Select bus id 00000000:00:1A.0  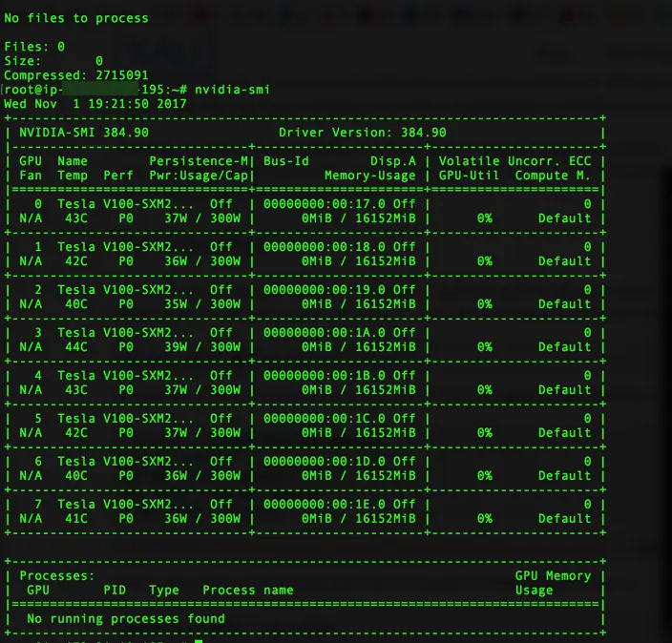click(324, 332)
